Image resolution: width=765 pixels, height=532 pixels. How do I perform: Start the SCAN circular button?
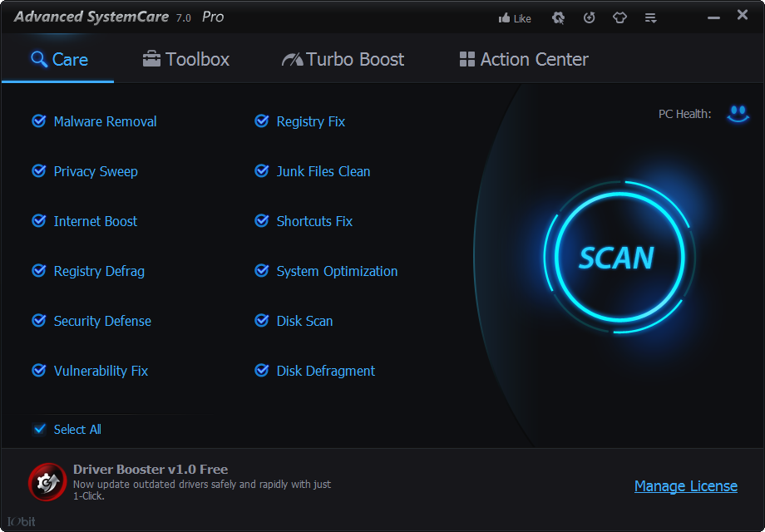[619, 257]
